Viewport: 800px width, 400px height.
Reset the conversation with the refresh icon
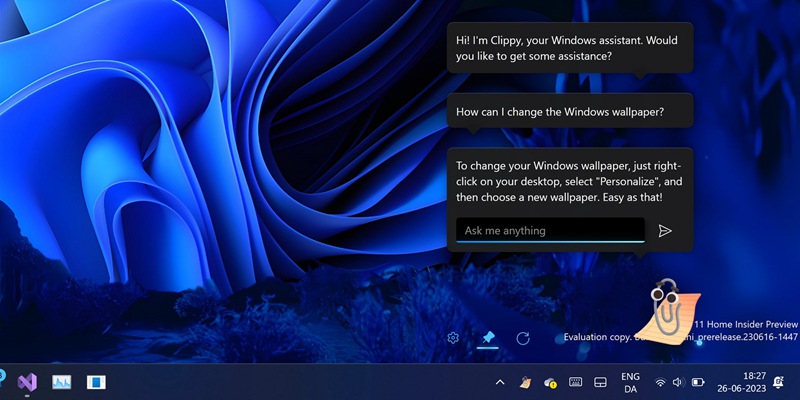pyautogui.click(x=523, y=338)
